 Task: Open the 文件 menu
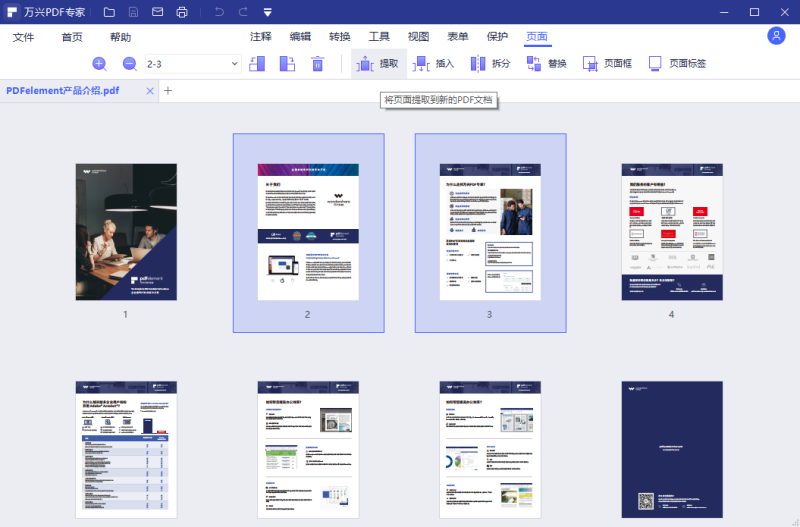click(24, 37)
